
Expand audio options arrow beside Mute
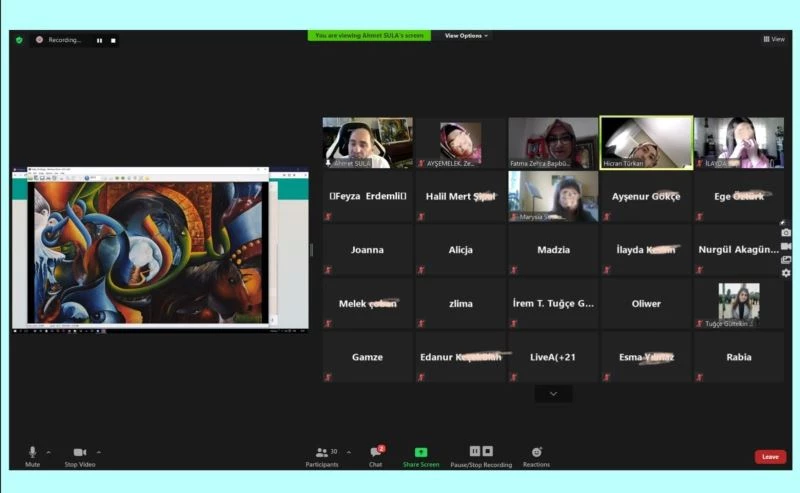click(x=48, y=452)
